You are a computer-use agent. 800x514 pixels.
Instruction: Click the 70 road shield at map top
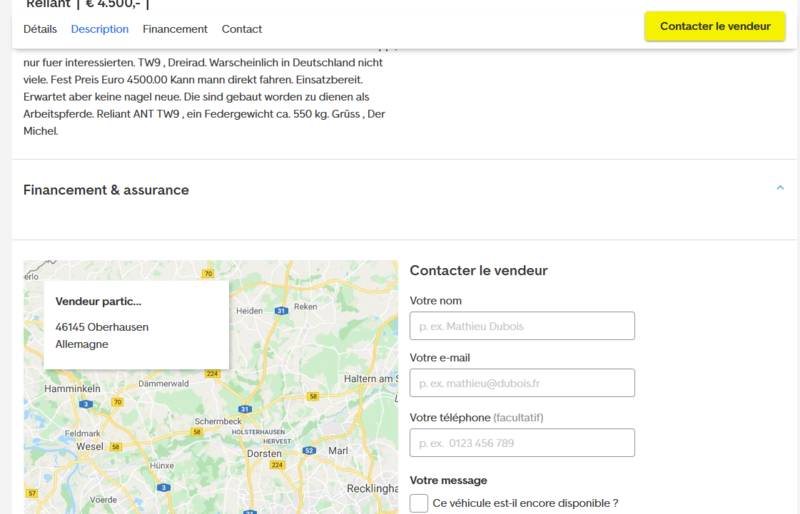tap(207, 273)
